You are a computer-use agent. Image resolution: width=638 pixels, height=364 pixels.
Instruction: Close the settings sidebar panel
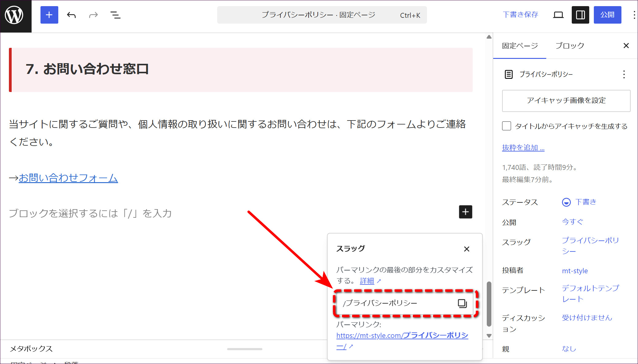coord(626,46)
